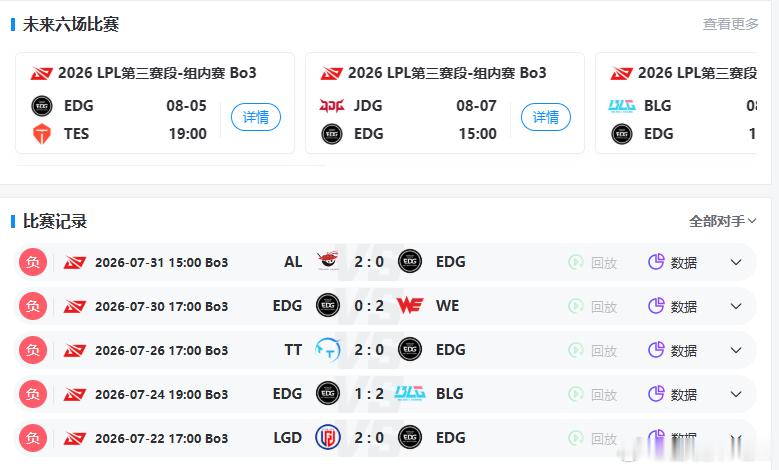Click 查看更多 link for upcoming matches
Screen dimensions: 779x470
coord(730,24)
